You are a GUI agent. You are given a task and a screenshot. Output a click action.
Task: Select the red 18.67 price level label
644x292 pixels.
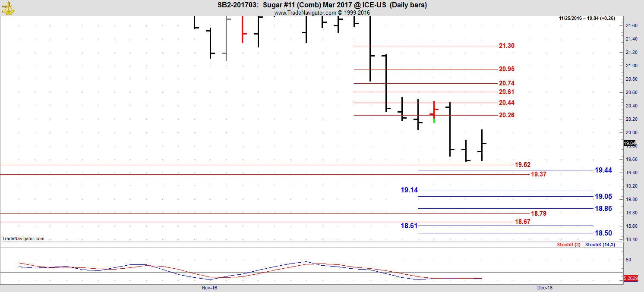click(523, 222)
